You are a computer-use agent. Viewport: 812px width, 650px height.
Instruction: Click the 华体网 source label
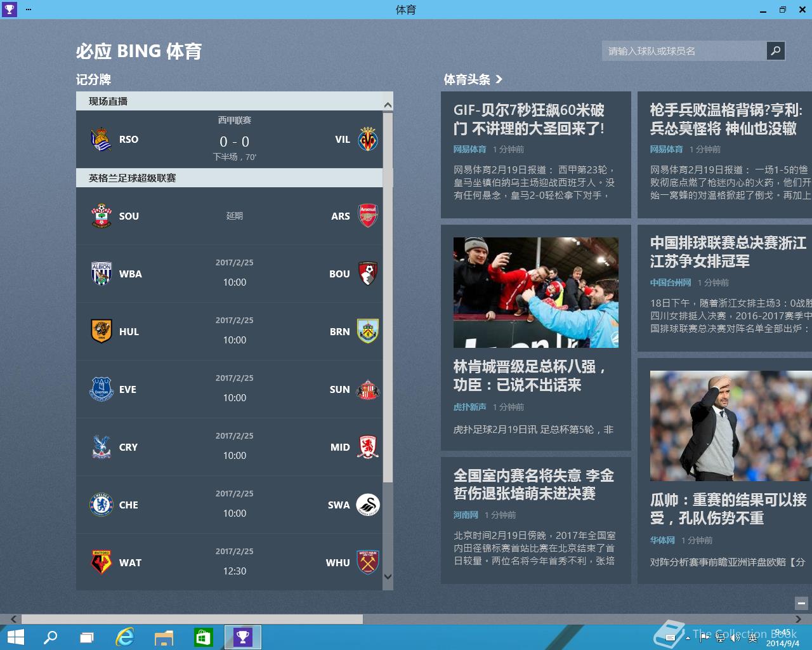tap(662, 540)
